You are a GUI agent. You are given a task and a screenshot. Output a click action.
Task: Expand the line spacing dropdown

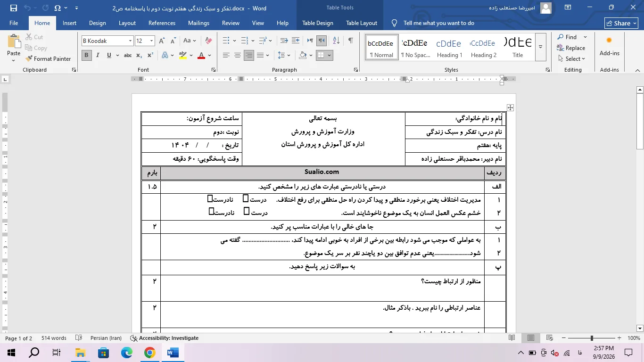coord(289,55)
